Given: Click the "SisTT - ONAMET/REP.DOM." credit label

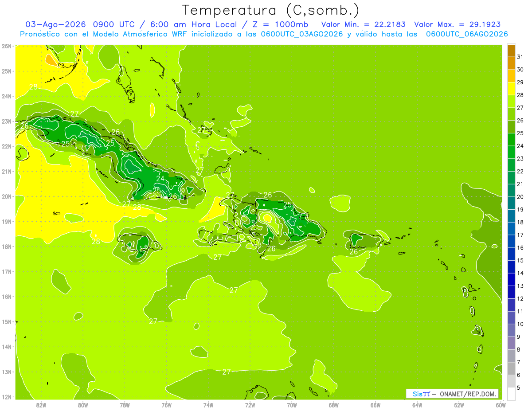Looking at the screenshot, I should [x=452, y=394].
